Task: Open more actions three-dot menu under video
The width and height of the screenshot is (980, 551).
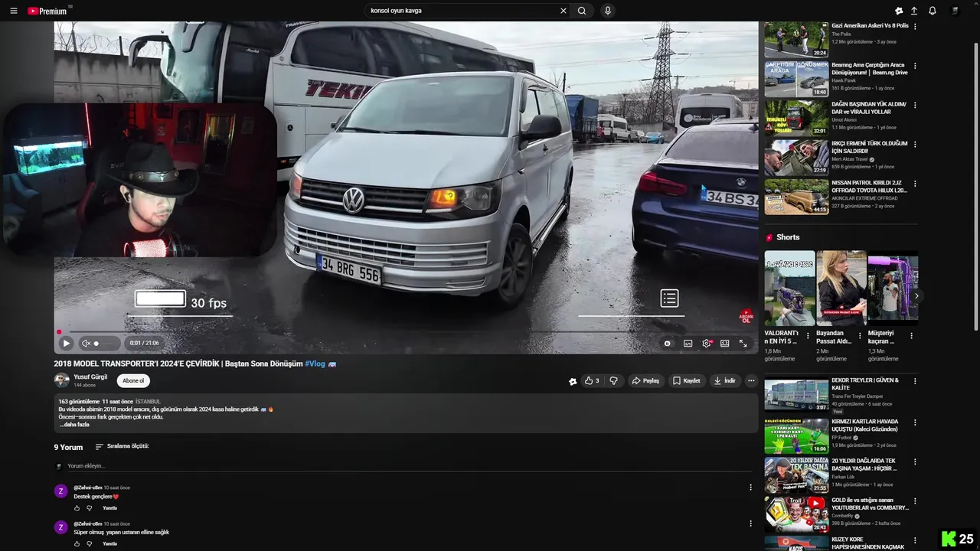Action: 751,380
